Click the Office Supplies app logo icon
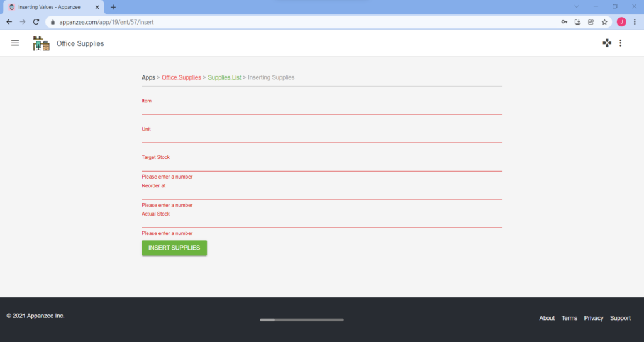The height and width of the screenshot is (342, 644). click(x=41, y=43)
